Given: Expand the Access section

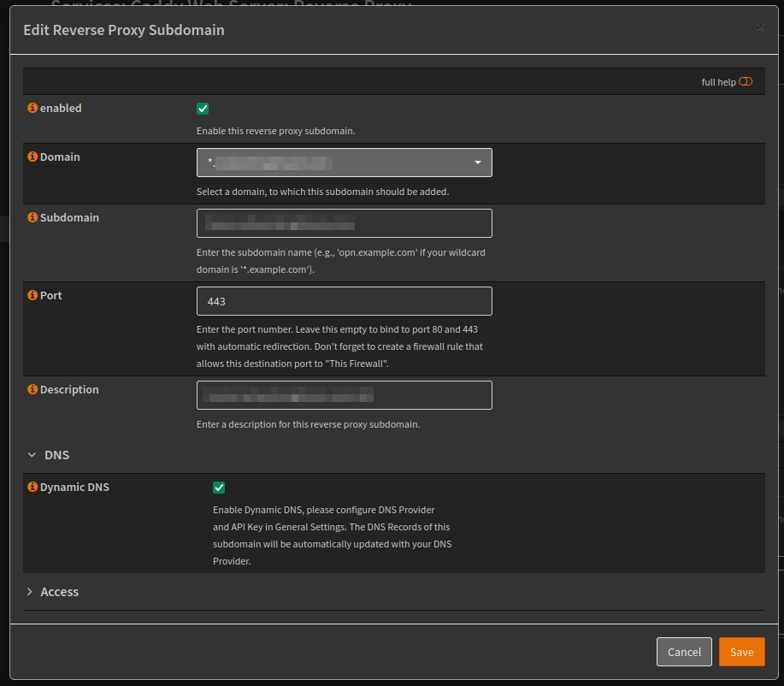Looking at the screenshot, I should coord(59,592).
